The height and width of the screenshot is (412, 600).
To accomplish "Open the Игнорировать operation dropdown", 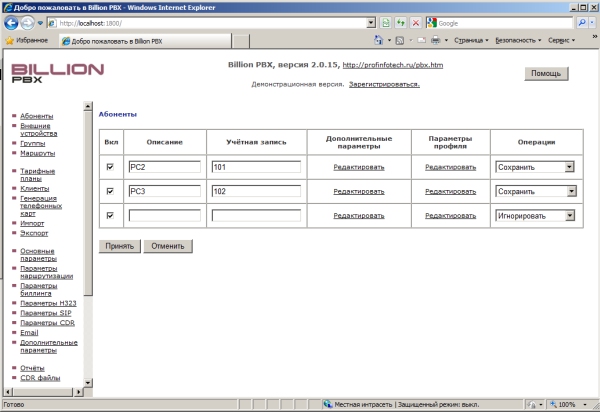I will point(535,216).
